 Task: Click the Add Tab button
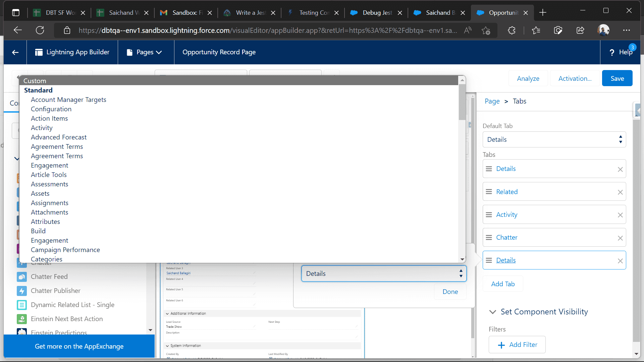(x=503, y=284)
